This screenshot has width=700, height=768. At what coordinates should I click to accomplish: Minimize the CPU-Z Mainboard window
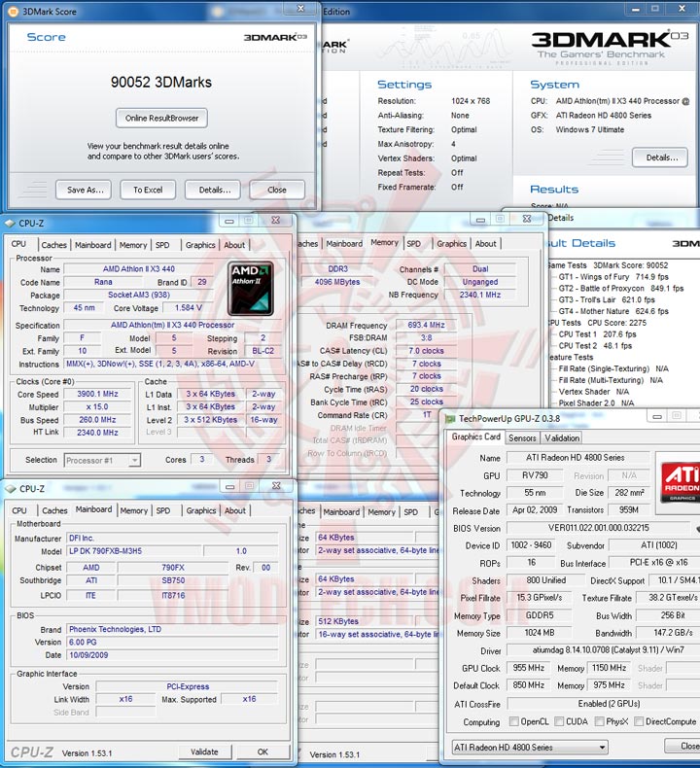(x=229, y=486)
